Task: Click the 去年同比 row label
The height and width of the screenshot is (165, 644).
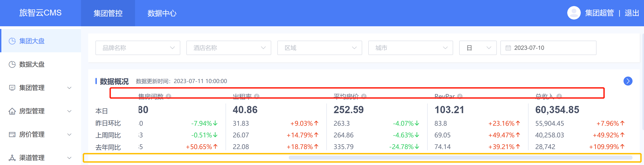Action: (x=108, y=147)
